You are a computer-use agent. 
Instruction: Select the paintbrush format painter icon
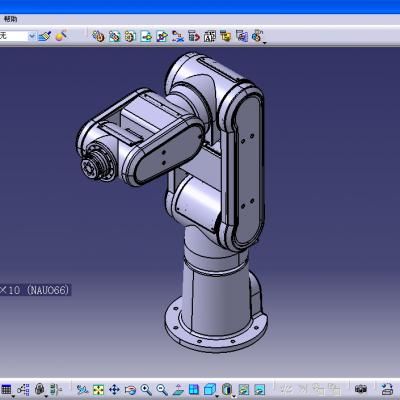pyautogui.click(x=44, y=36)
